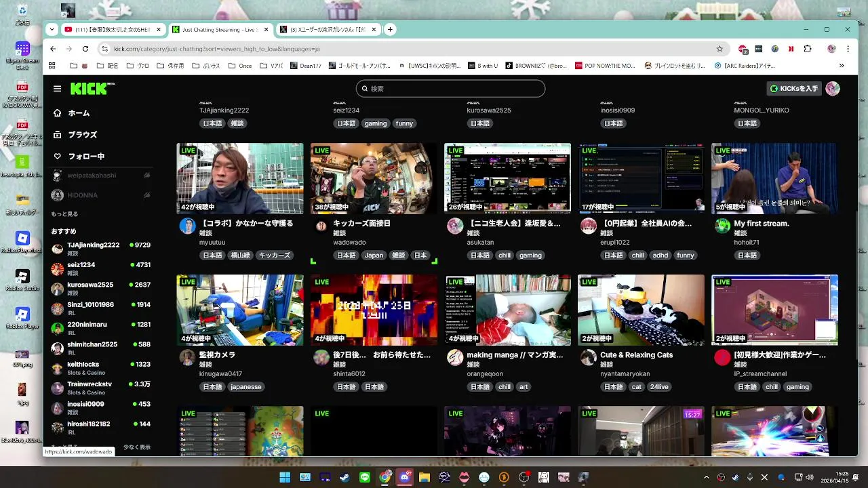Open the Roblox Studio desktop shortcut
This screenshot has height=488, width=868.
coord(22,281)
